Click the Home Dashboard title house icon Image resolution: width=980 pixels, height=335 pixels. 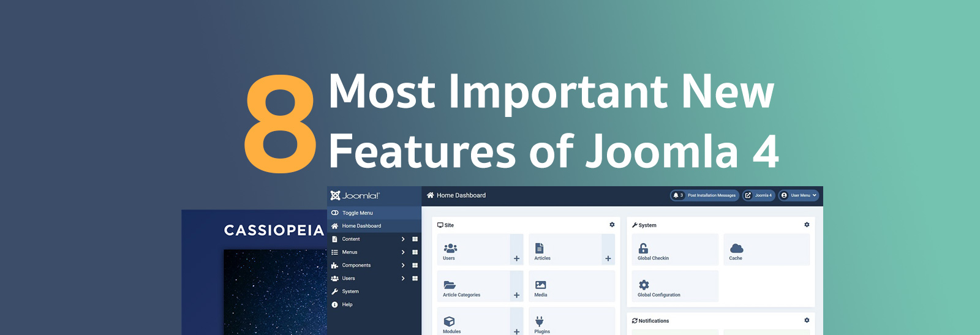click(x=431, y=195)
